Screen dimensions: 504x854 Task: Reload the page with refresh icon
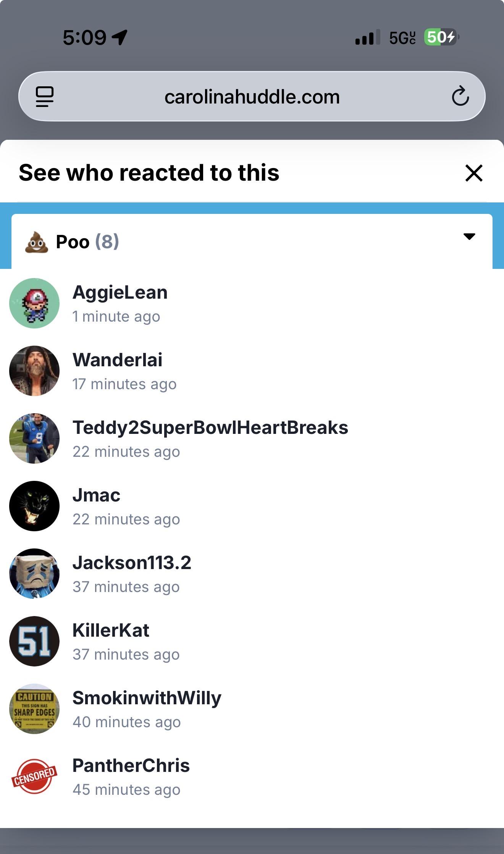click(x=460, y=96)
